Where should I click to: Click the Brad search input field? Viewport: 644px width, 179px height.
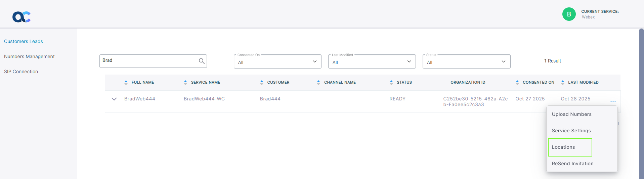tap(148, 61)
